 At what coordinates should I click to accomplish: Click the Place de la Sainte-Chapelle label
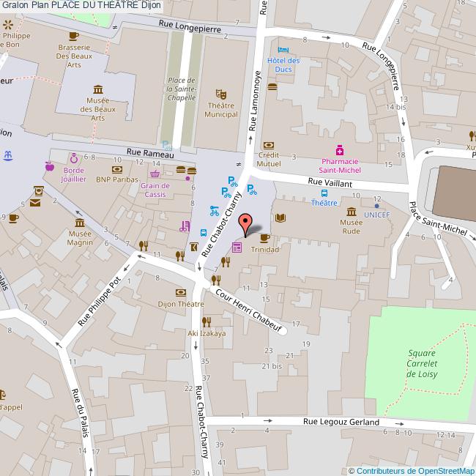[x=181, y=89]
